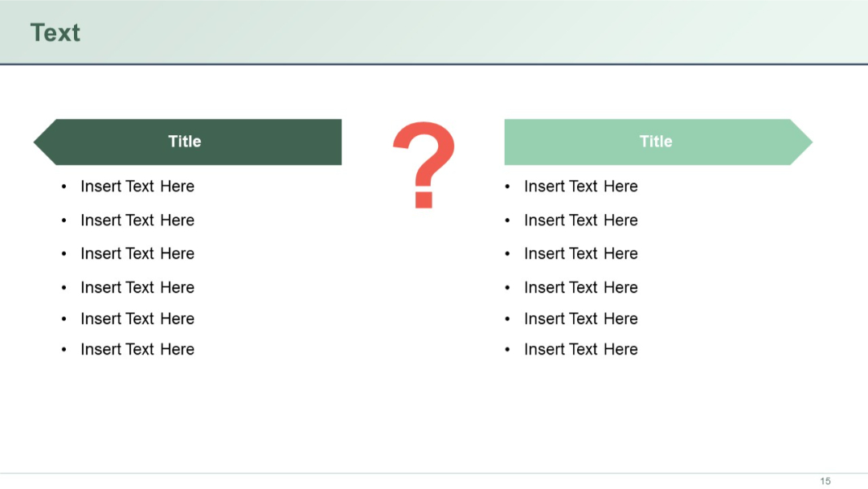Click the pointed tip of the dark banner
The image size is (868, 489).
(35, 142)
